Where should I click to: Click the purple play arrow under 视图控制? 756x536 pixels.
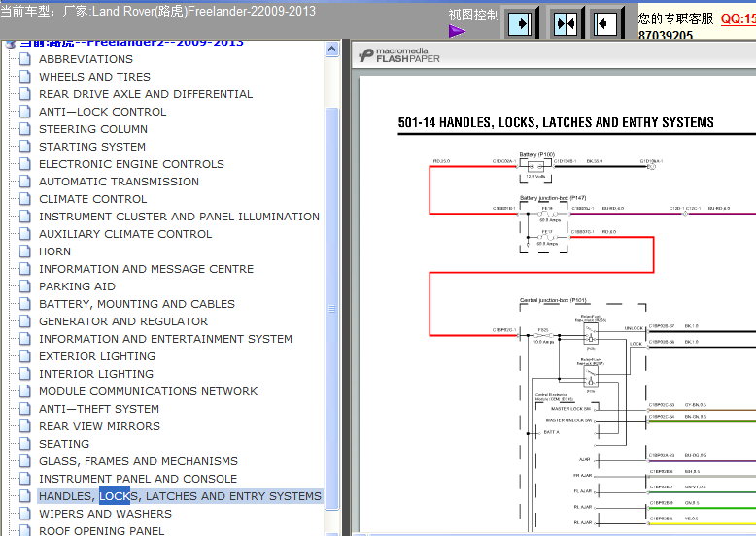456,32
